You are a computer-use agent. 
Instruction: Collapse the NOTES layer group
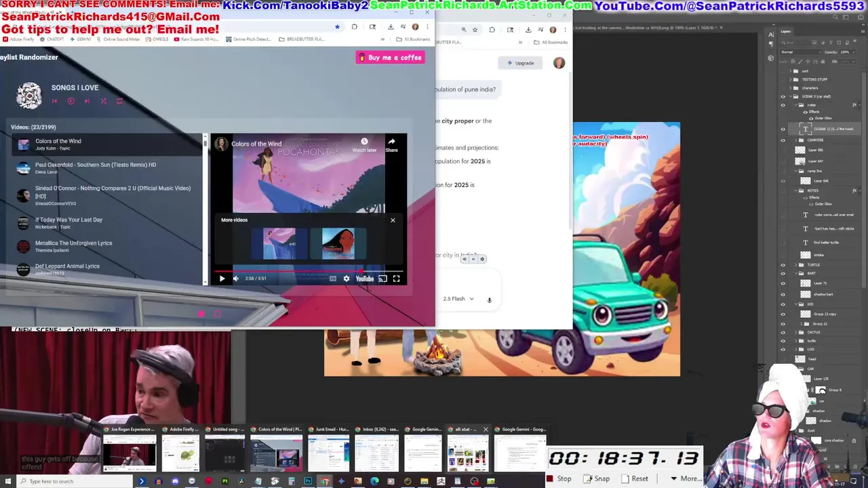tap(795, 190)
